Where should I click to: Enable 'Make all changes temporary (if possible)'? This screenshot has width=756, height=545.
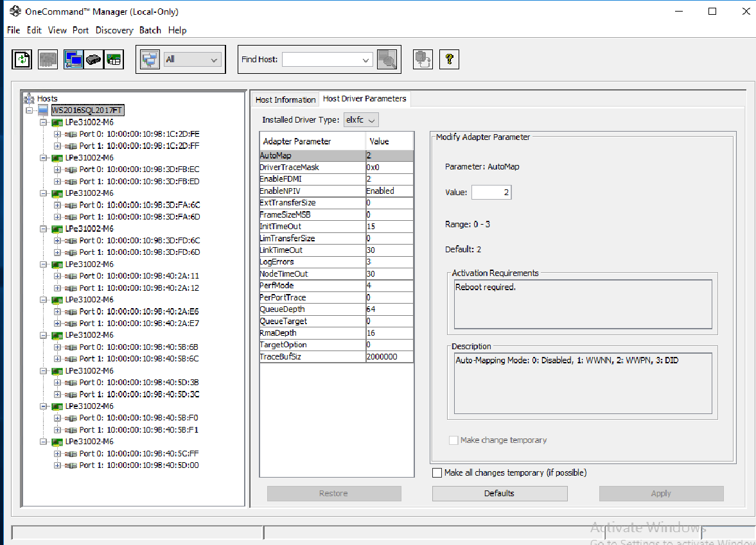(437, 472)
